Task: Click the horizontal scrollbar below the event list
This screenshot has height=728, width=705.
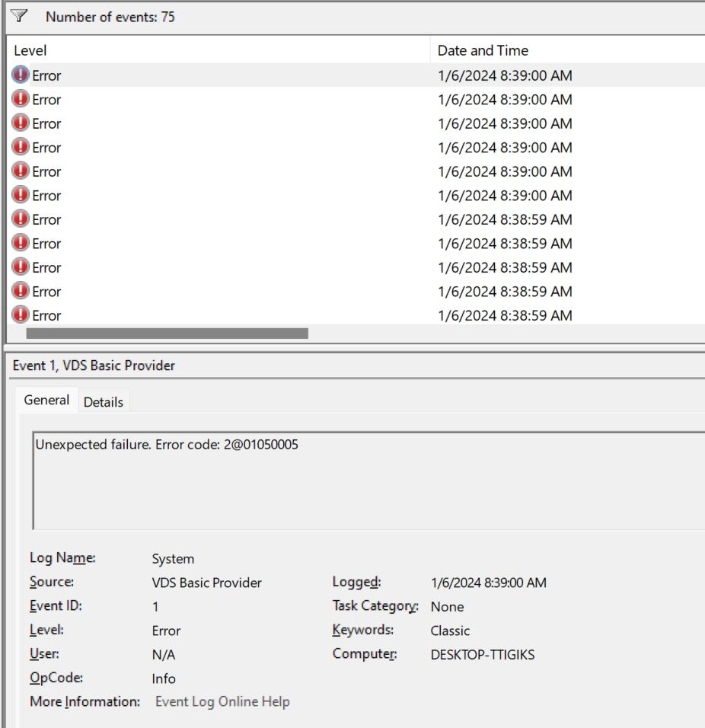Action: tap(167, 331)
